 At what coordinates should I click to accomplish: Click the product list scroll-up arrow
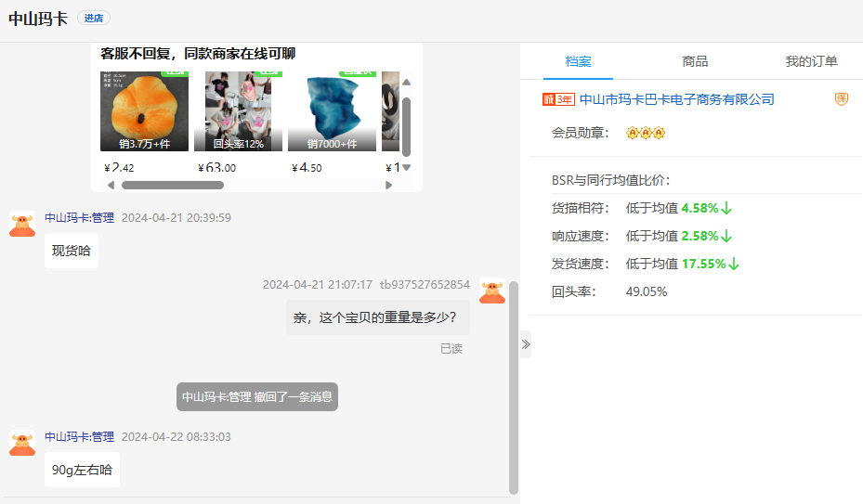[406, 82]
